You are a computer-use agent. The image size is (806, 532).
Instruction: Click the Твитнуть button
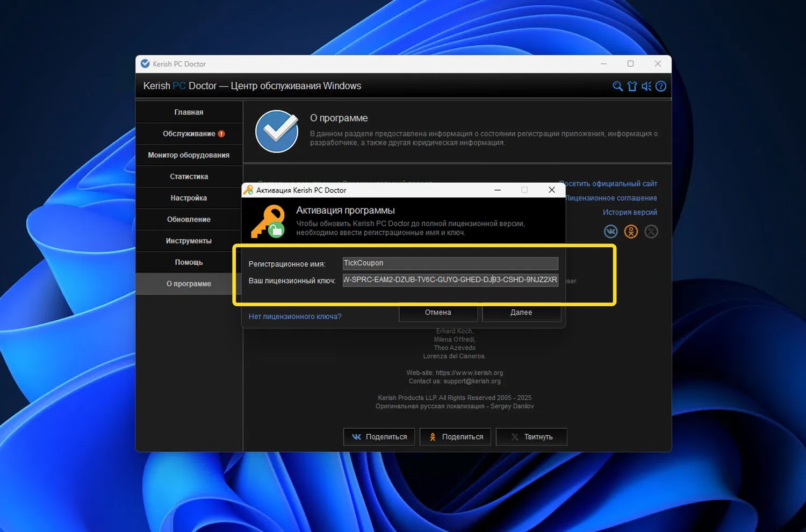531,437
